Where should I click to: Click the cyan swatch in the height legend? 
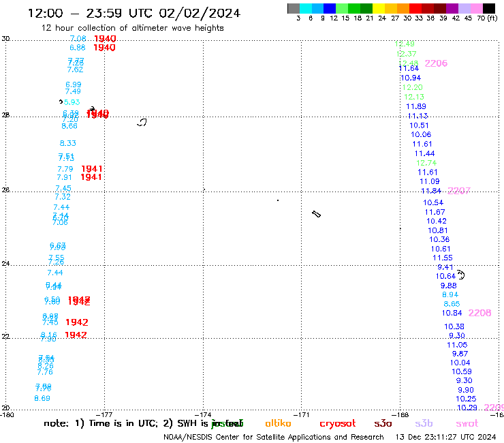(306, 8)
